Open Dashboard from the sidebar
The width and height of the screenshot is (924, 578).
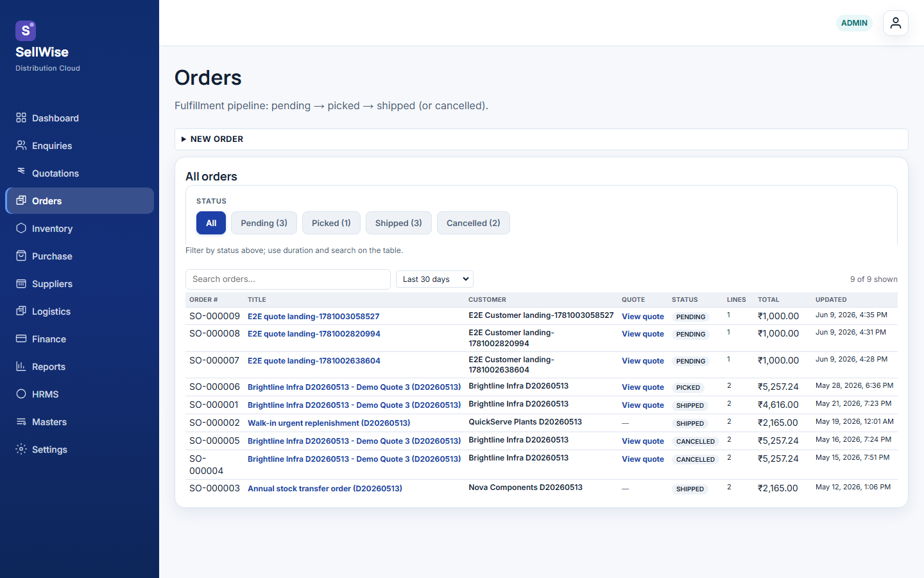pyautogui.click(x=80, y=118)
